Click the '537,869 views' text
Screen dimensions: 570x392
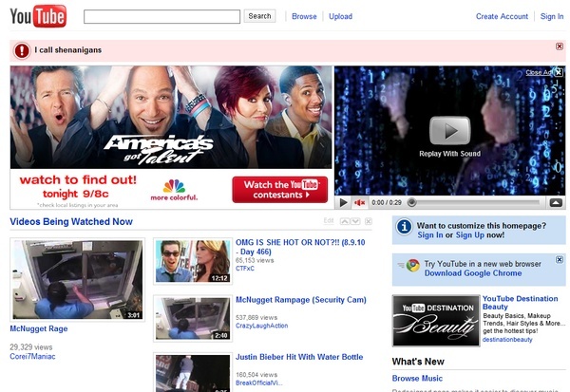pyautogui.click(x=256, y=318)
